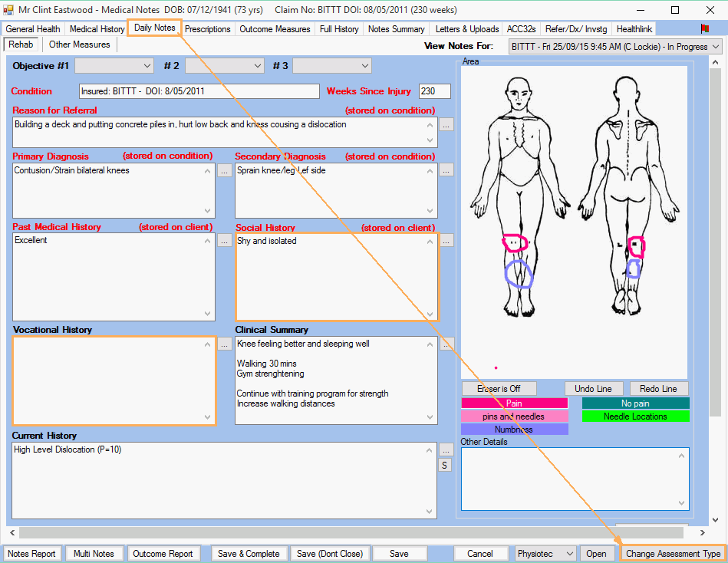
Task: Click the S button beside Current History
Action: pos(446,465)
